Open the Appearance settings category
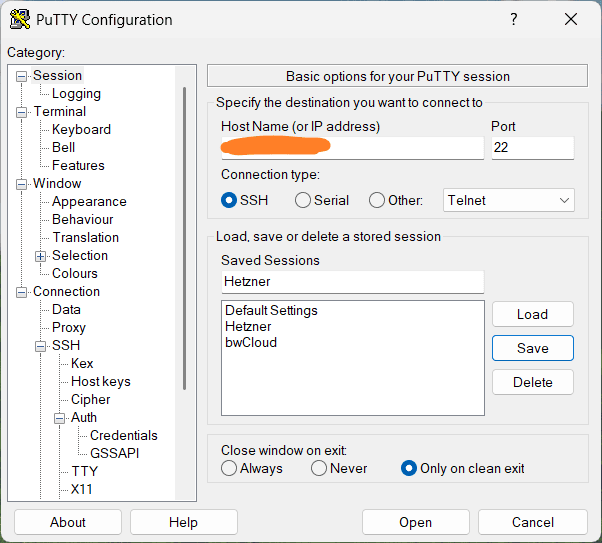 (89, 202)
